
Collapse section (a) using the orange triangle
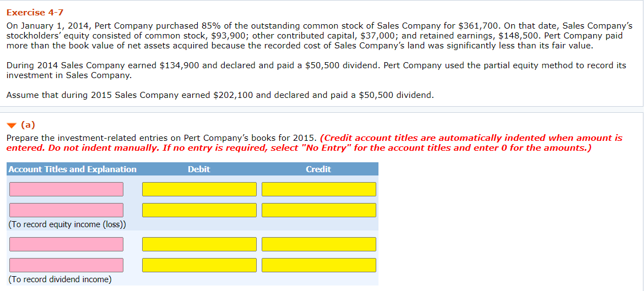pyautogui.click(x=12, y=125)
